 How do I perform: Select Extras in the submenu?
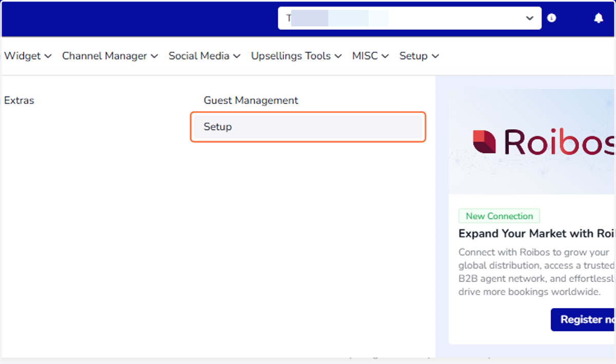(19, 101)
